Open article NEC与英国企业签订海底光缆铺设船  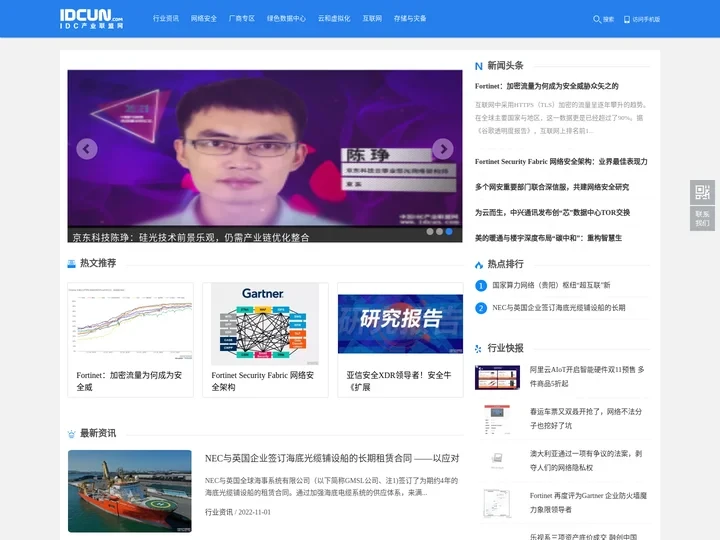coord(332,458)
